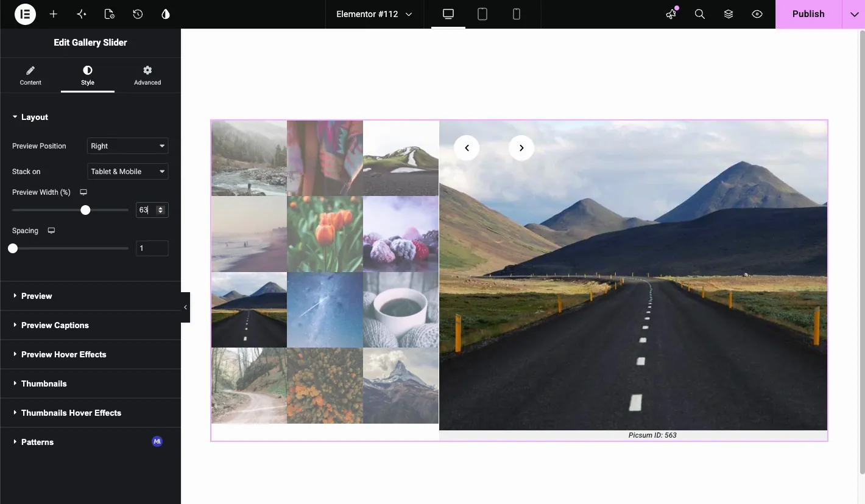865x504 pixels.
Task: Select the colorful fabric thumbnail
Action: tap(325, 158)
